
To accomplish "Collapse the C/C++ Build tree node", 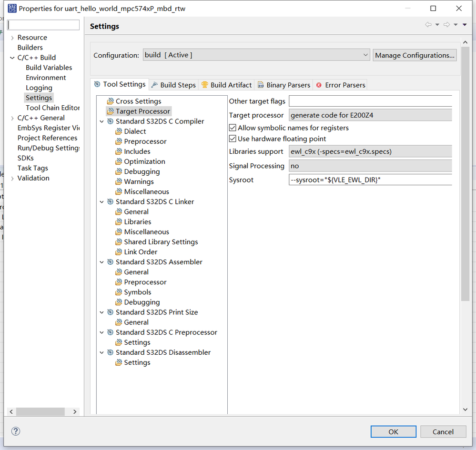I will 12,58.
